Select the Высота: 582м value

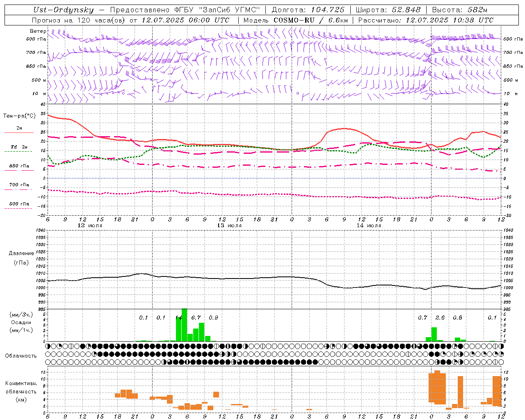click(x=460, y=10)
